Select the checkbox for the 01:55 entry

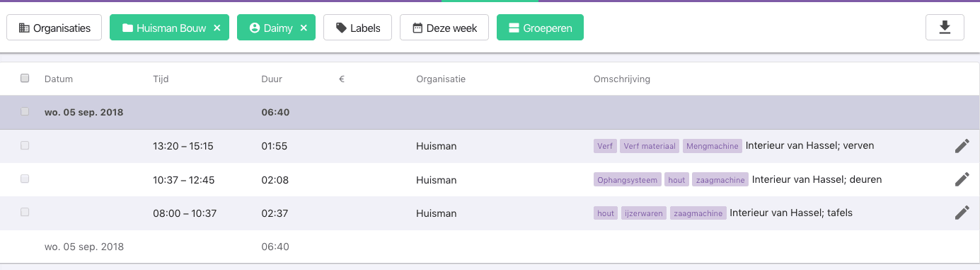[x=25, y=145]
